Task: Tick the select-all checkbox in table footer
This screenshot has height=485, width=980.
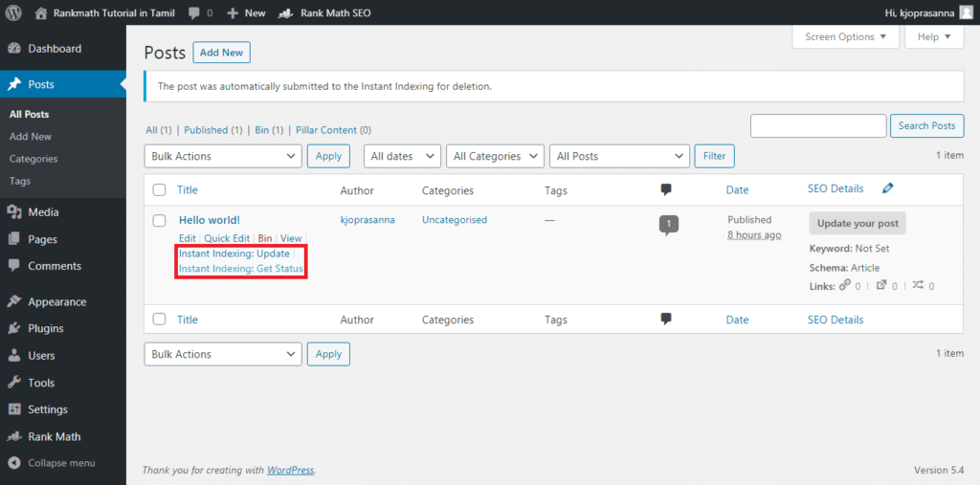Action: [x=160, y=320]
